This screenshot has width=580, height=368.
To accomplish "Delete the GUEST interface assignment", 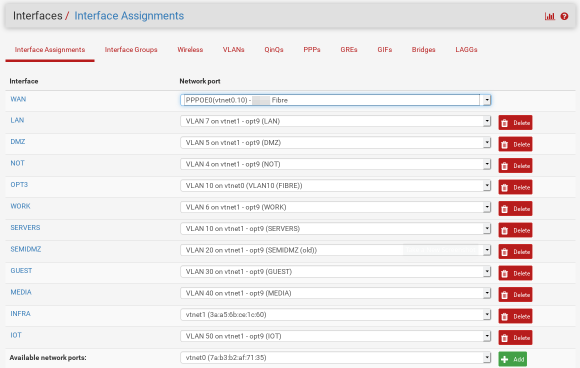I will coord(515,273).
